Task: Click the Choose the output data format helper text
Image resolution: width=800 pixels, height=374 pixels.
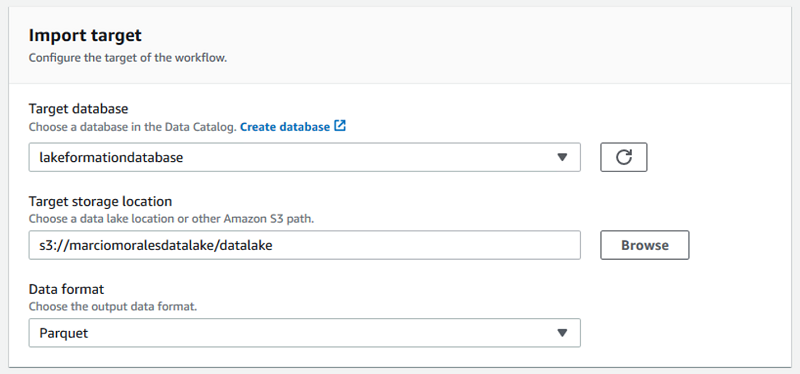Action: click(113, 307)
